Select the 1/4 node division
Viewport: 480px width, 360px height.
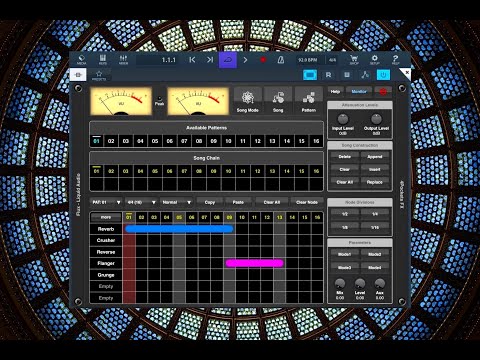click(375, 214)
